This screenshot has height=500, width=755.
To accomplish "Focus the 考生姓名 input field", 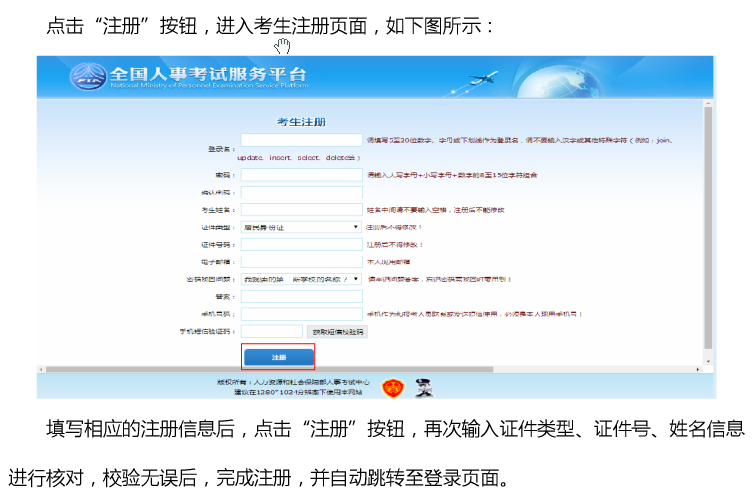I will coord(301,210).
